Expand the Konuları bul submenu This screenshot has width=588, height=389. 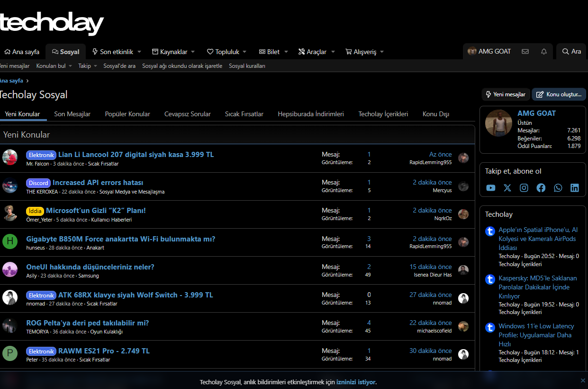point(70,66)
